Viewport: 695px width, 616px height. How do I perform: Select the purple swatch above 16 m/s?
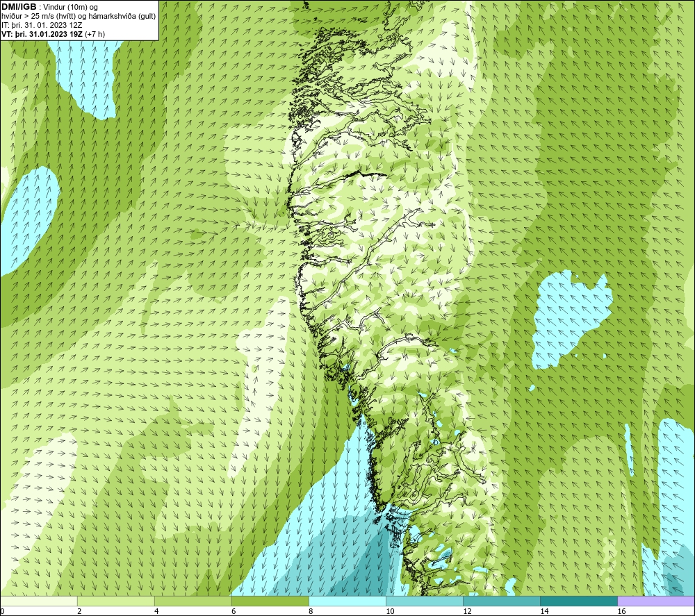(656, 601)
